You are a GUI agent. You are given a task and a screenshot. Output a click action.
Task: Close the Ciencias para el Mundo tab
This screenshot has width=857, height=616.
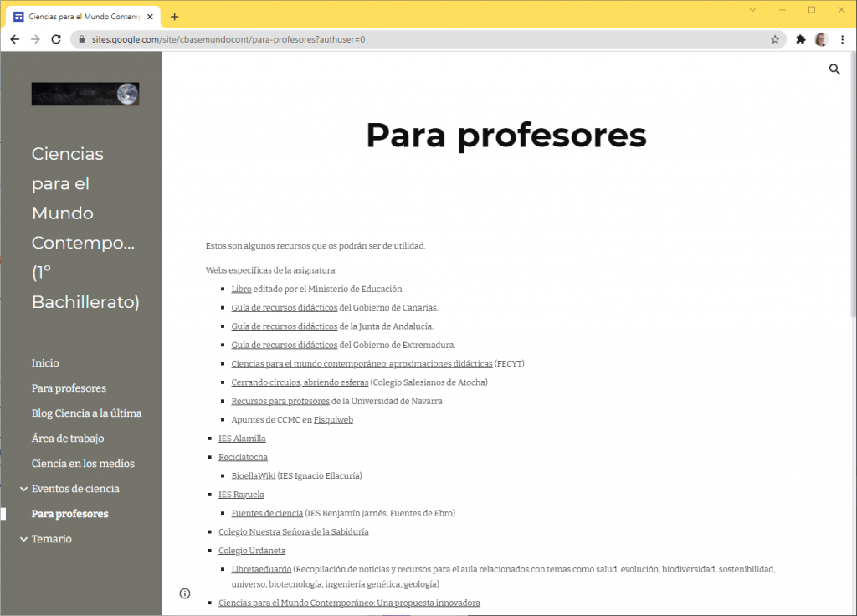click(151, 17)
